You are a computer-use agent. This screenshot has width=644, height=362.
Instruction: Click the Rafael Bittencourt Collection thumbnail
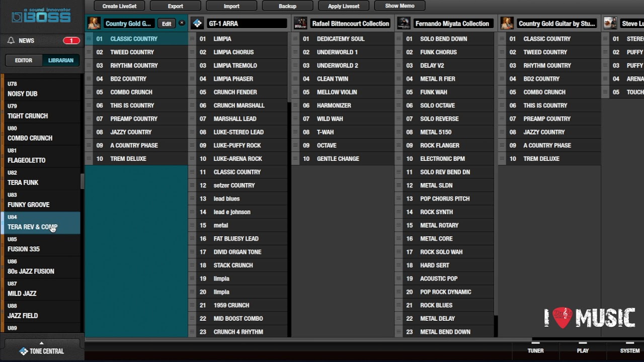coord(300,23)
